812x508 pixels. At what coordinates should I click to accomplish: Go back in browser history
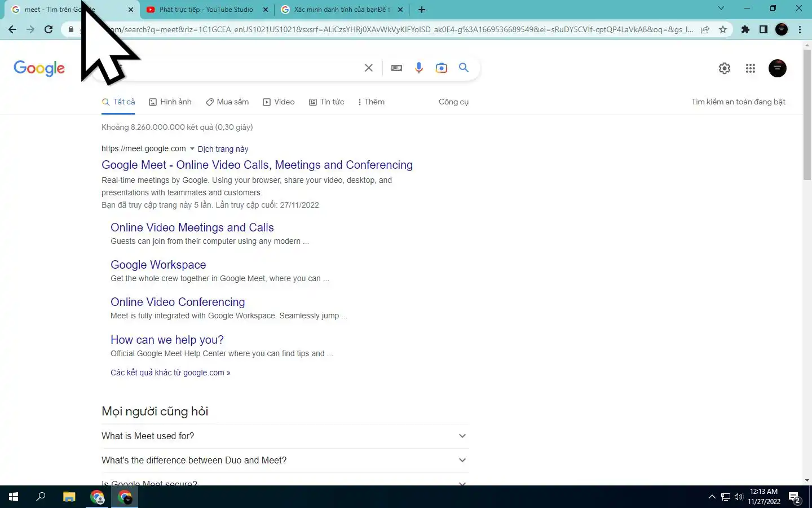(12, 29)
